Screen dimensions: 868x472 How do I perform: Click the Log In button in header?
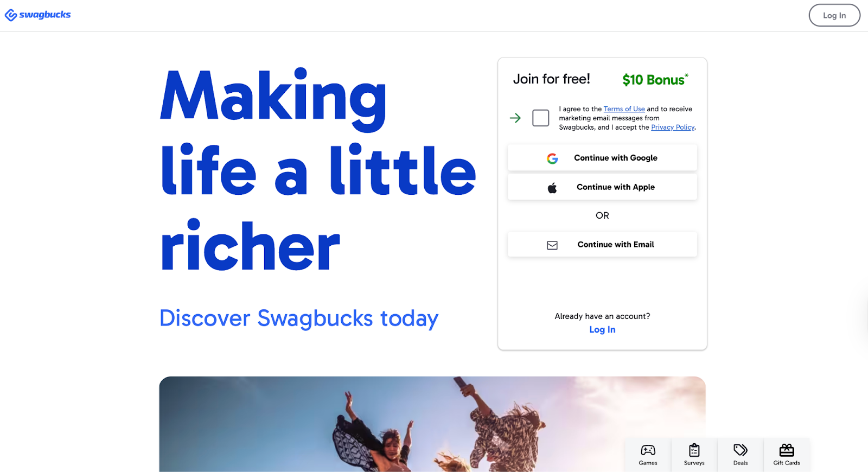[x=834, y=15]
